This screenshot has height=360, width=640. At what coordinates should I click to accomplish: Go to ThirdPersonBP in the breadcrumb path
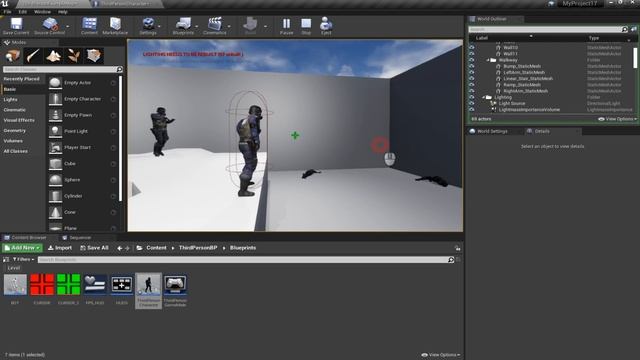(x=198, y=248)
